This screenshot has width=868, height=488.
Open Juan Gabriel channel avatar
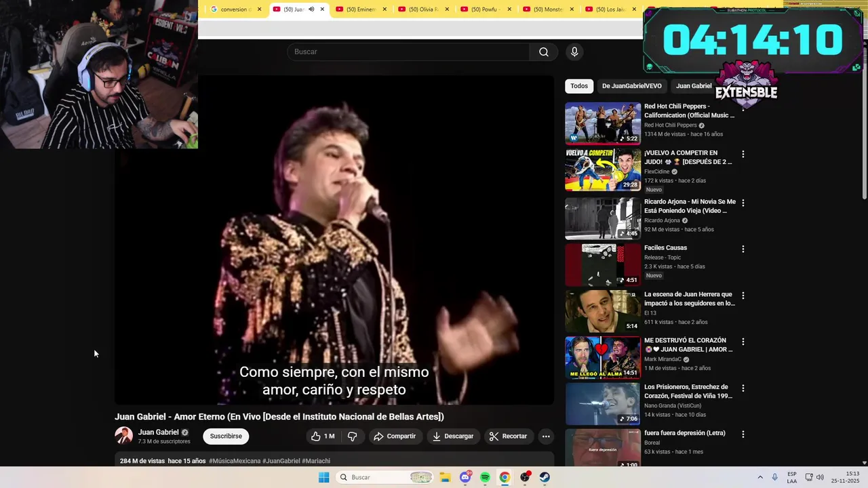[x=123, y=436]
